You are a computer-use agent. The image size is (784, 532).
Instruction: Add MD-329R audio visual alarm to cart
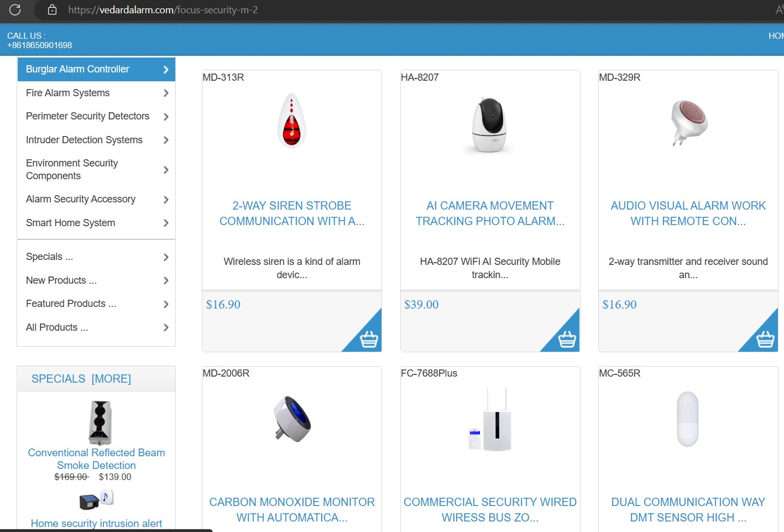[765, 338]
